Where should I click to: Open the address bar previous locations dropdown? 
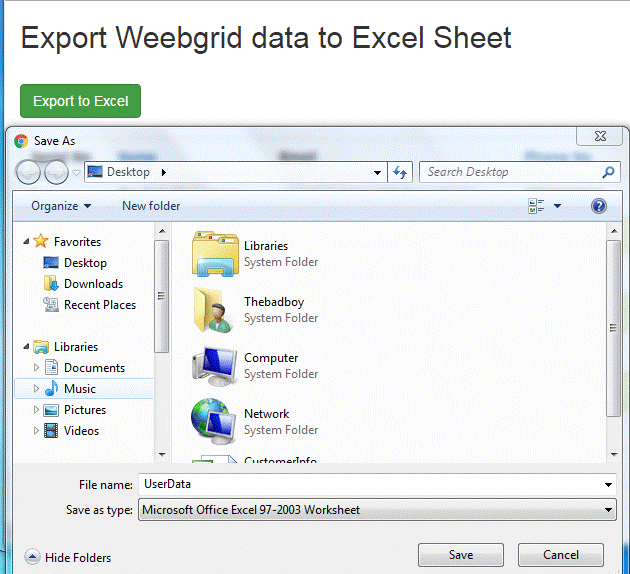point(377,173)
